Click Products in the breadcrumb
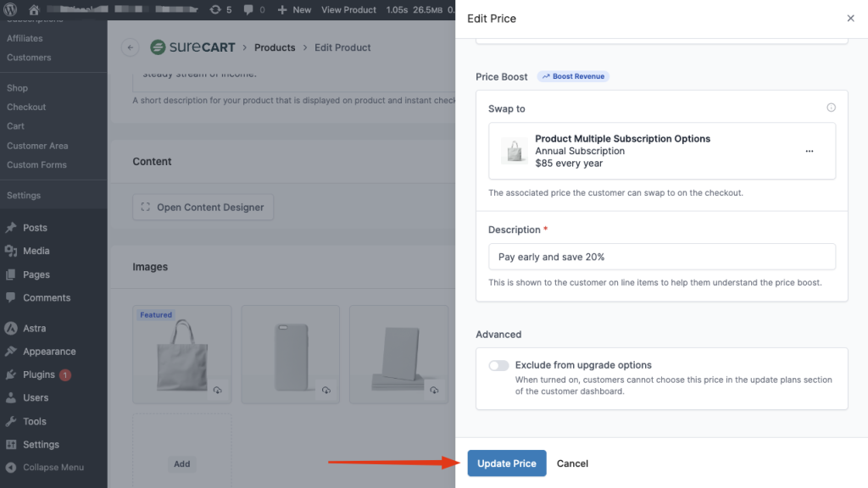The image size is (868, 488). click(275, 47)
